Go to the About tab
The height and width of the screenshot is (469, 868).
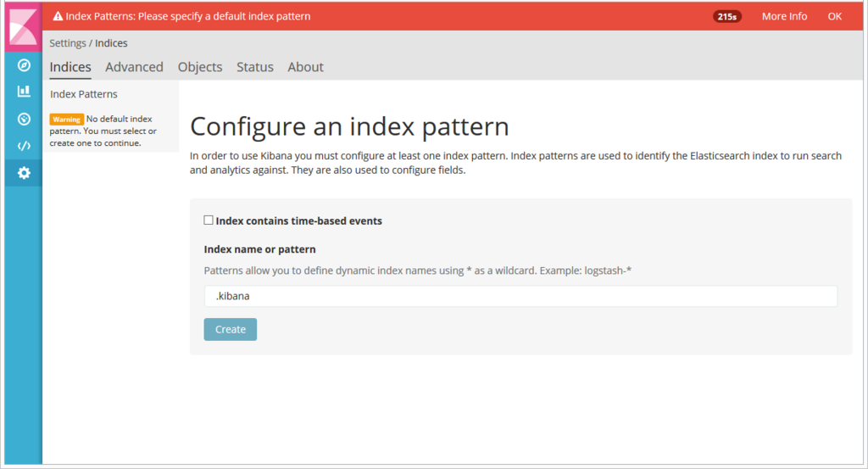tap(305, 67)
